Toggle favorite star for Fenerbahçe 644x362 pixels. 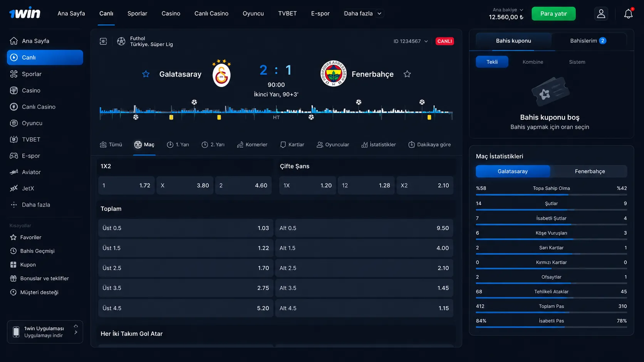[x=407, y=74]
